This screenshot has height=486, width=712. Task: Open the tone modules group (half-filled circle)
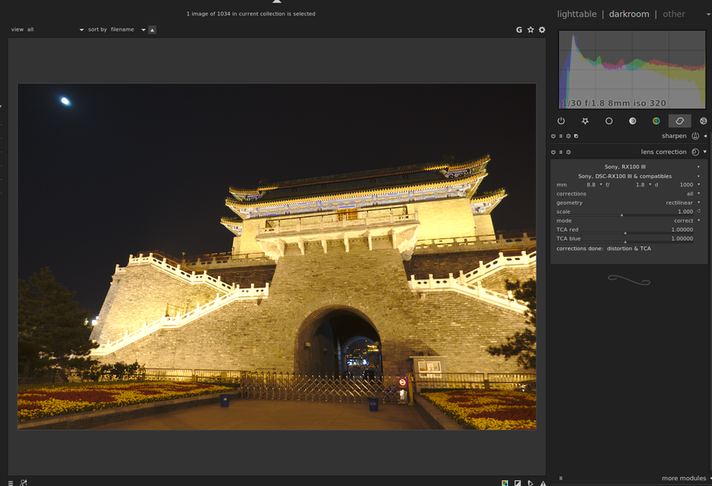(x=632, y=121)
